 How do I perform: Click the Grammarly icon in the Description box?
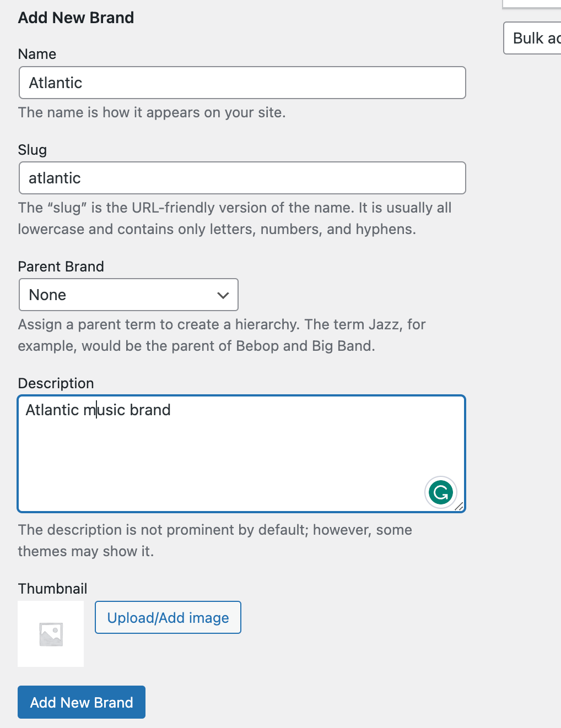tap(441, 492)
